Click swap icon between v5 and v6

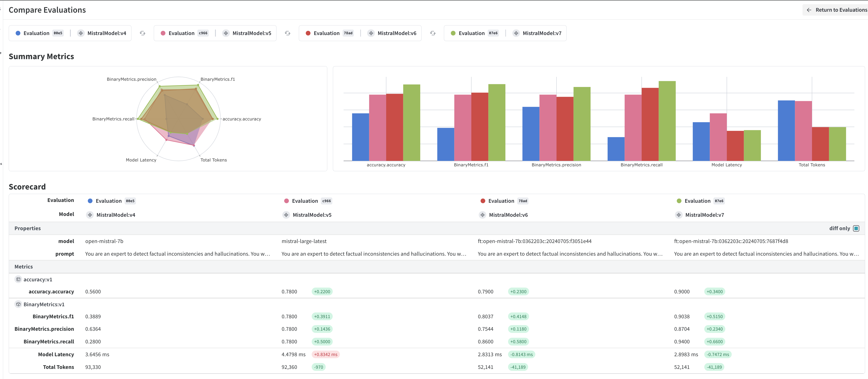(287, 33)
